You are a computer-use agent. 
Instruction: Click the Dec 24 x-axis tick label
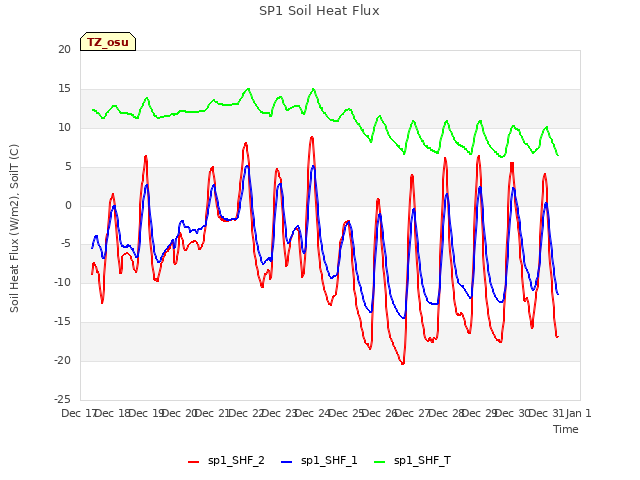312,413
